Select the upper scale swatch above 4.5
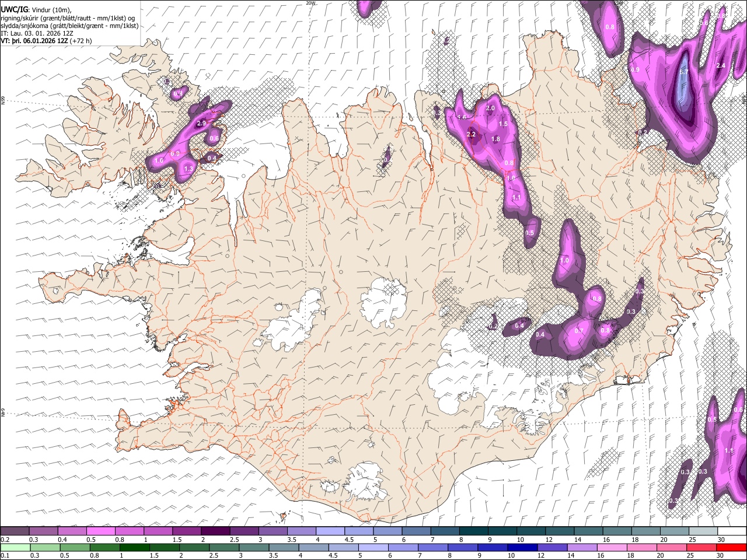Screen dimensions: 747x560 [x=359, y=531]
